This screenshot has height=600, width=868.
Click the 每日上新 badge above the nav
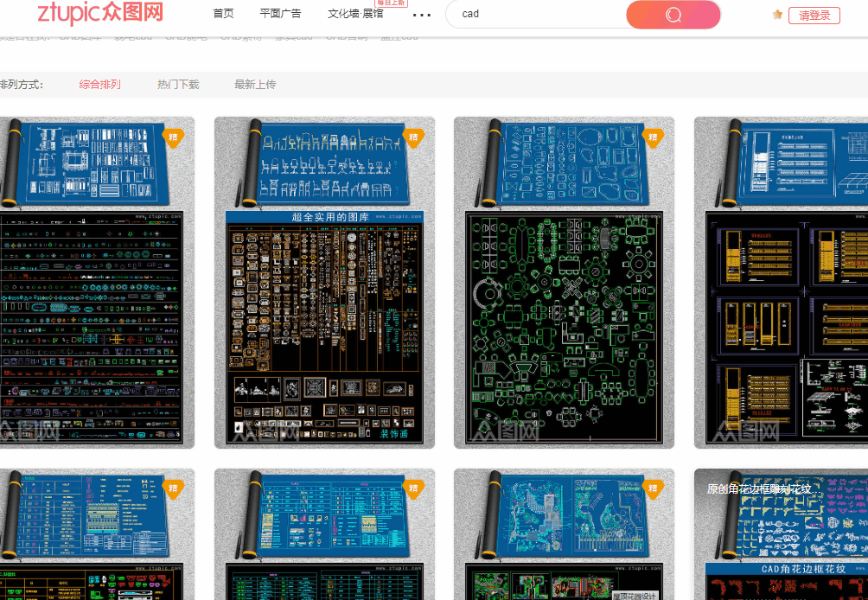tap(390, 3)
